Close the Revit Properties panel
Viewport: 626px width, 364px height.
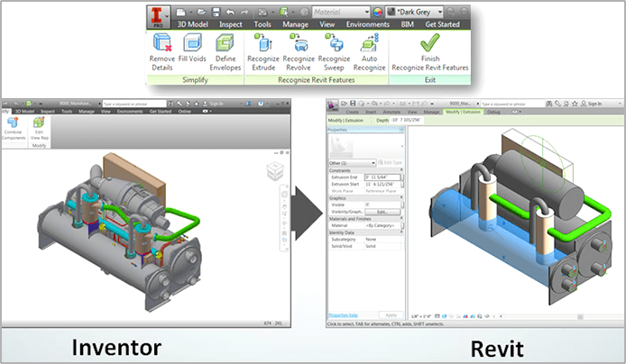[x=401, y=130]
